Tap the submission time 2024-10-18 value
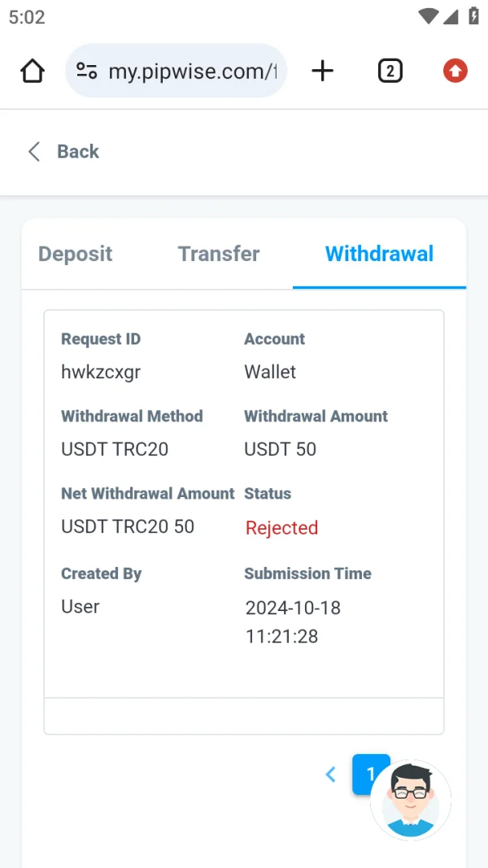Viewport: 488px width, 868px height. pos(293,608)
